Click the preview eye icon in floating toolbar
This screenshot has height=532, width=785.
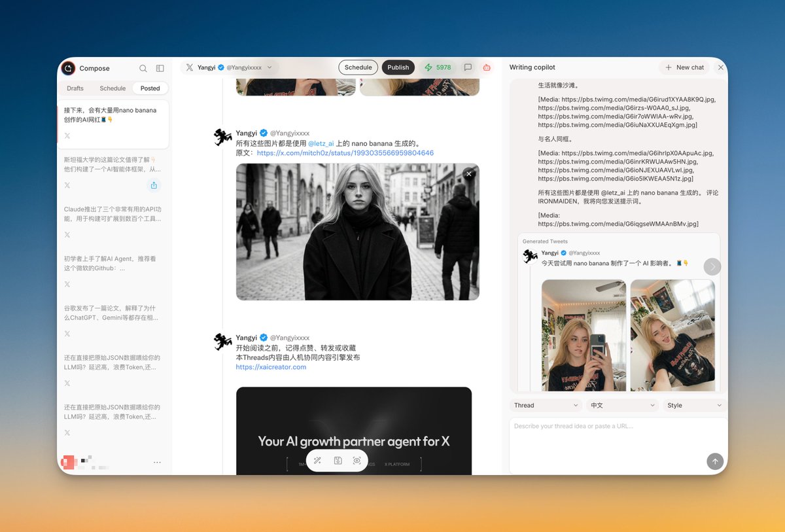pos(357,461)
